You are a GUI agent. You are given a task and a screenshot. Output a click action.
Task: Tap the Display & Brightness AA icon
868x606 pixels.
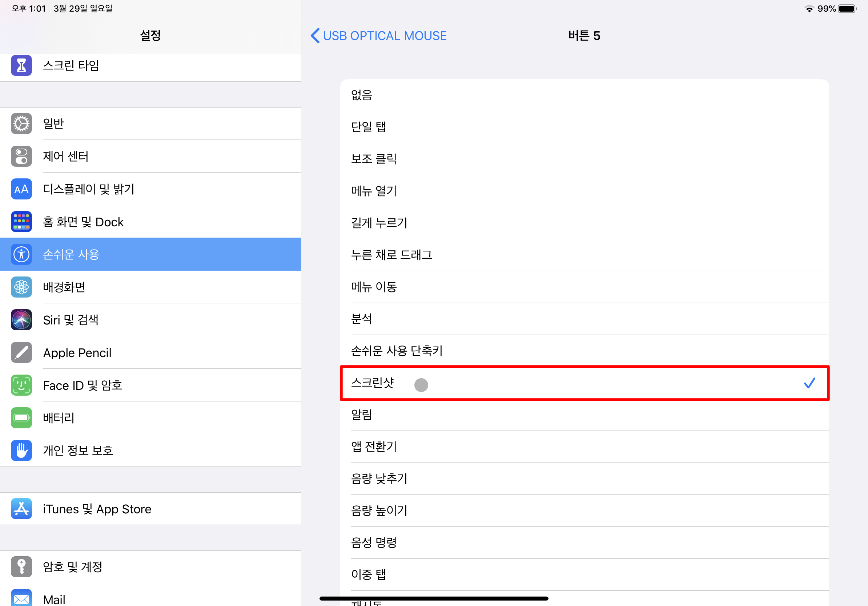pos(21,189)
